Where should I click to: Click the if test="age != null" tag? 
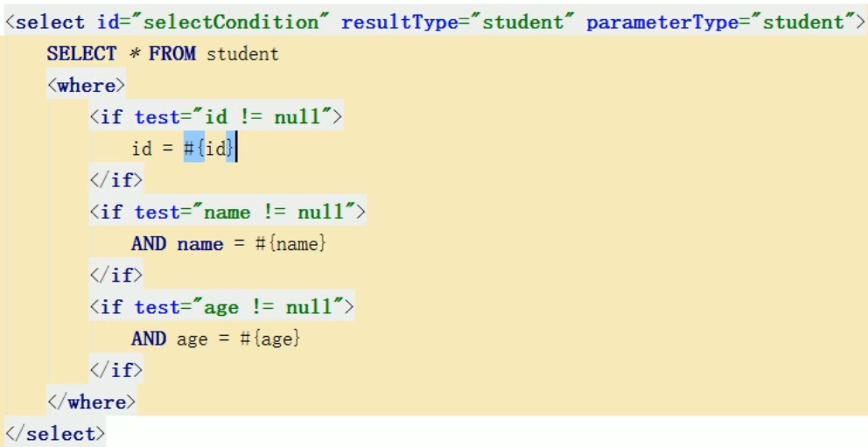[x=221, y=307]
